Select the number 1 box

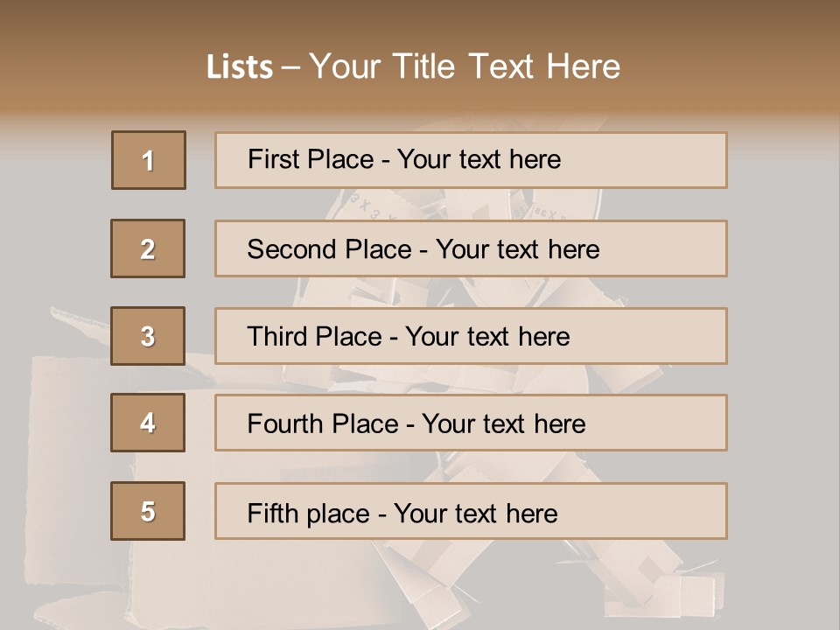[149, 160]
